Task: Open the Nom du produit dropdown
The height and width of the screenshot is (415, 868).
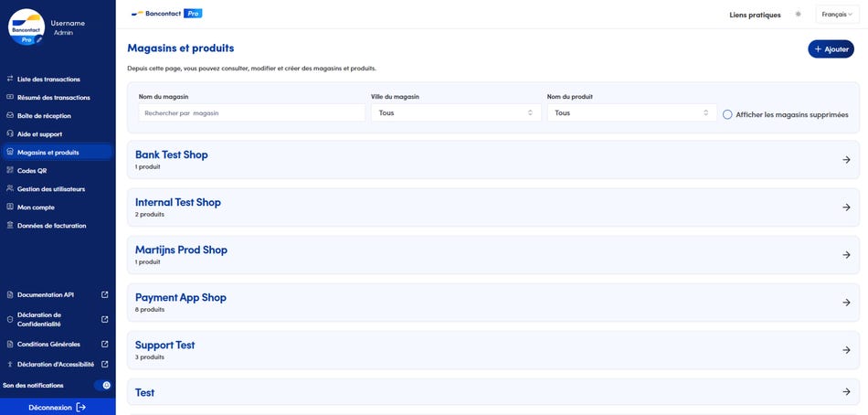Action: point(631,112)
